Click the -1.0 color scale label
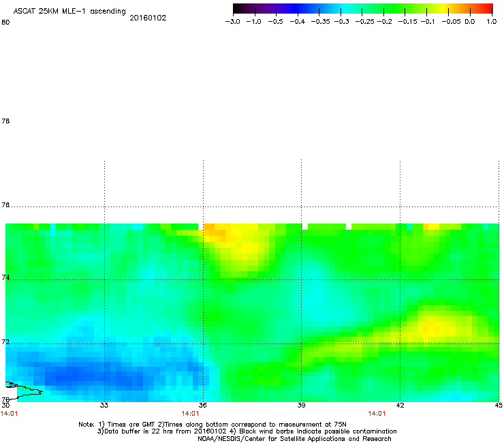504x443 pixels. [254, 22]
